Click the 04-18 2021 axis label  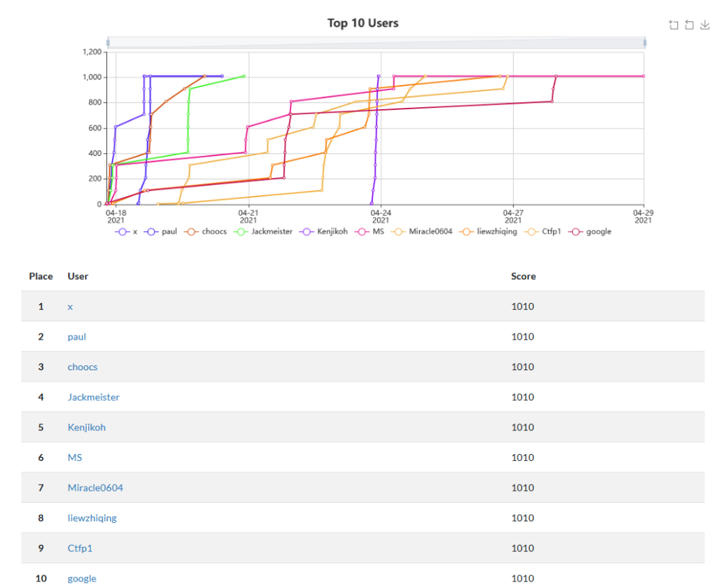[116, 216]
